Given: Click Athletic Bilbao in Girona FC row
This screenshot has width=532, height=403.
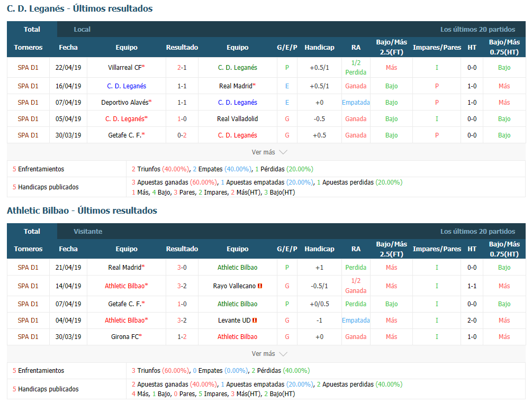Looking at the screenshot, I should [x=237, y=337].
